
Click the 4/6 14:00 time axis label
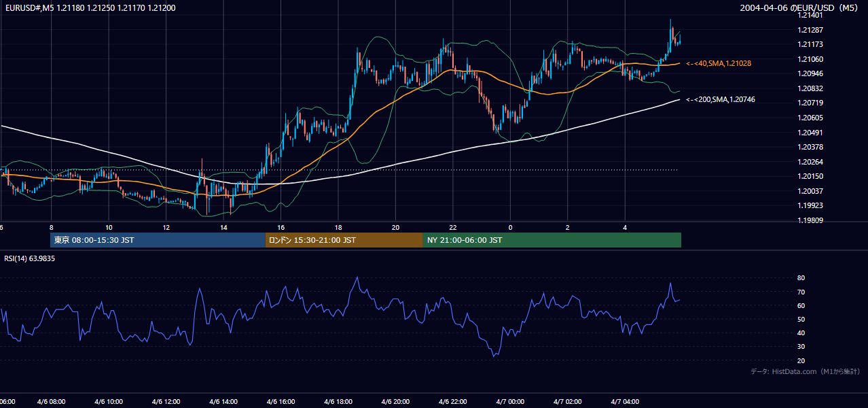pos(223,402)
